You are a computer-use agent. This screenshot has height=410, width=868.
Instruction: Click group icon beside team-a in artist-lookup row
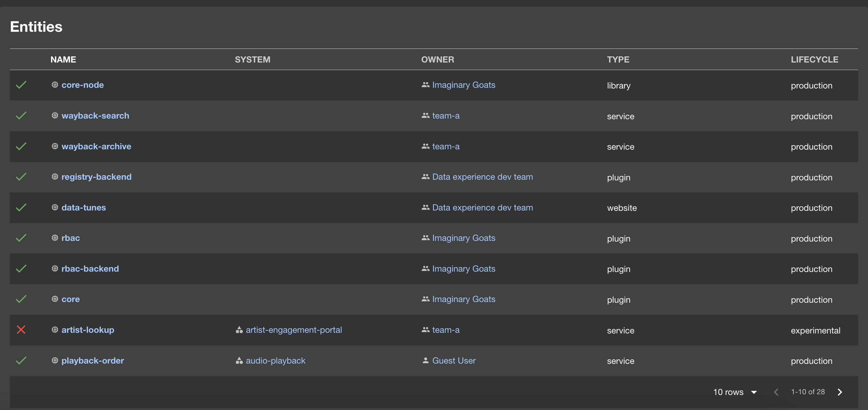pos(425,330)
